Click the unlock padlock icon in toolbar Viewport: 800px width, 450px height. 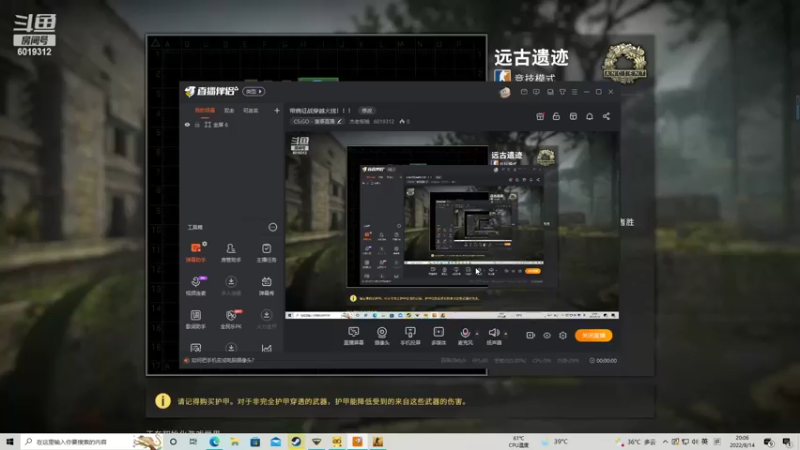[556, 116]
